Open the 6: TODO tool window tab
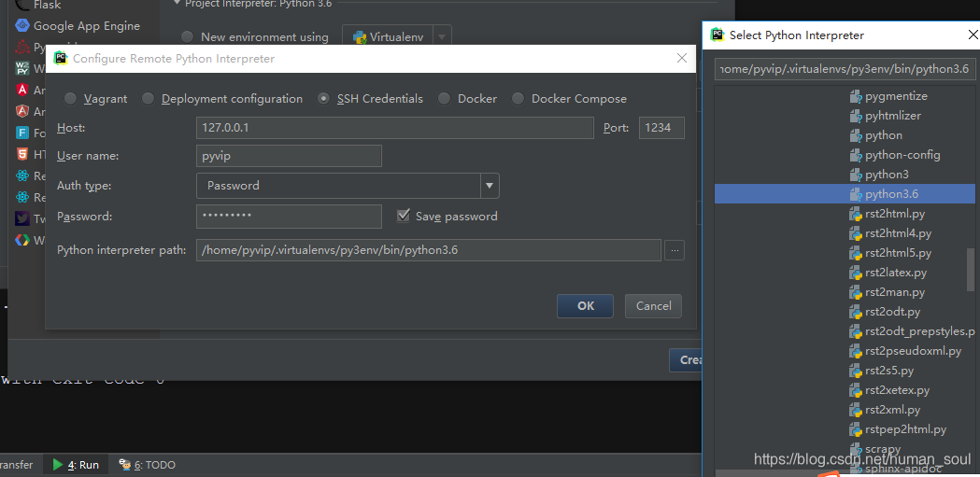Viewport: 980px width, 477px height. pyautogui.click(x=148, y=465)
